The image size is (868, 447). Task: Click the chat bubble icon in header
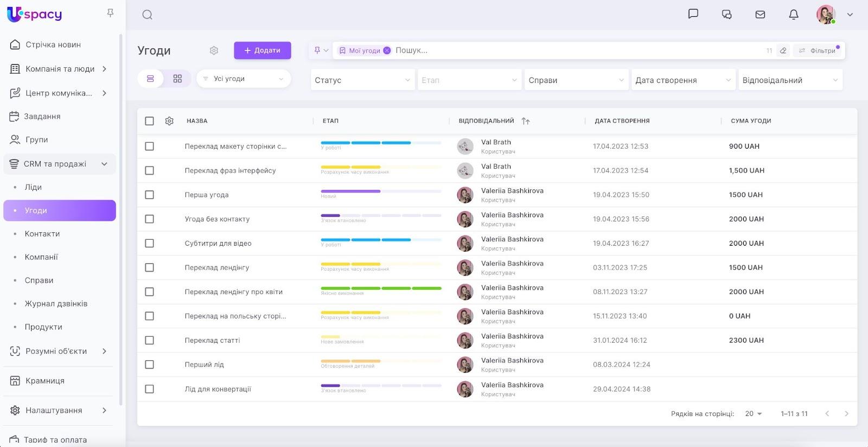(x=693, y=14)
